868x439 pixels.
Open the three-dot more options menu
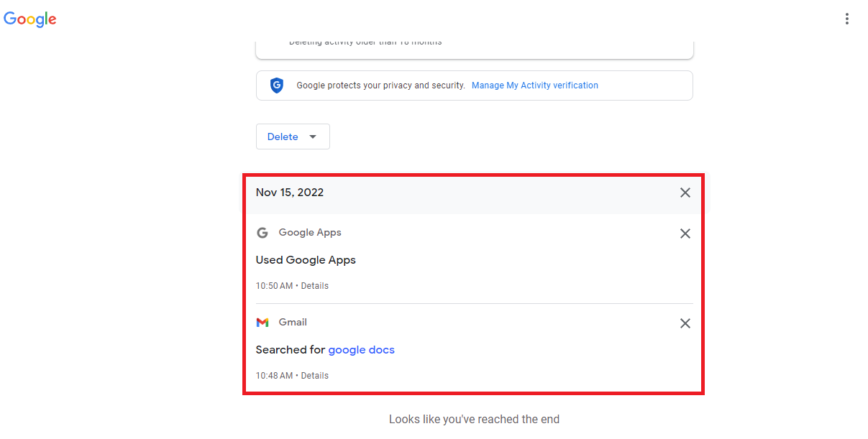847,19
